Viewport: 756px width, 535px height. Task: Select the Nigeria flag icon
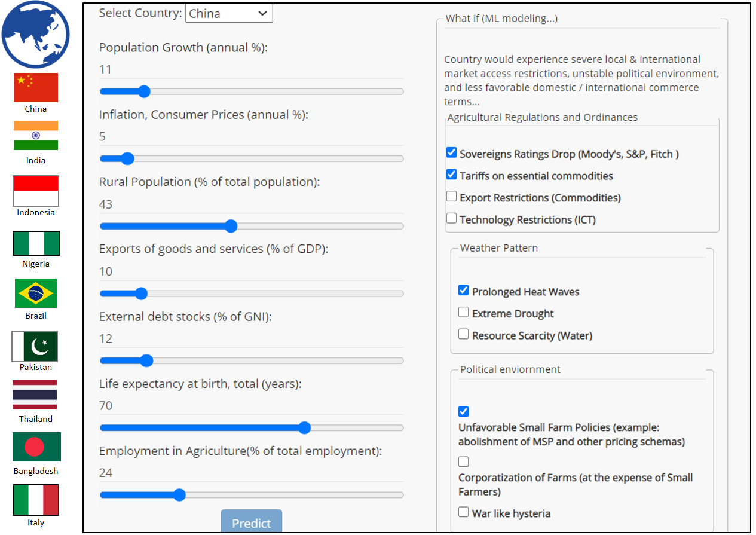point(36,243)
